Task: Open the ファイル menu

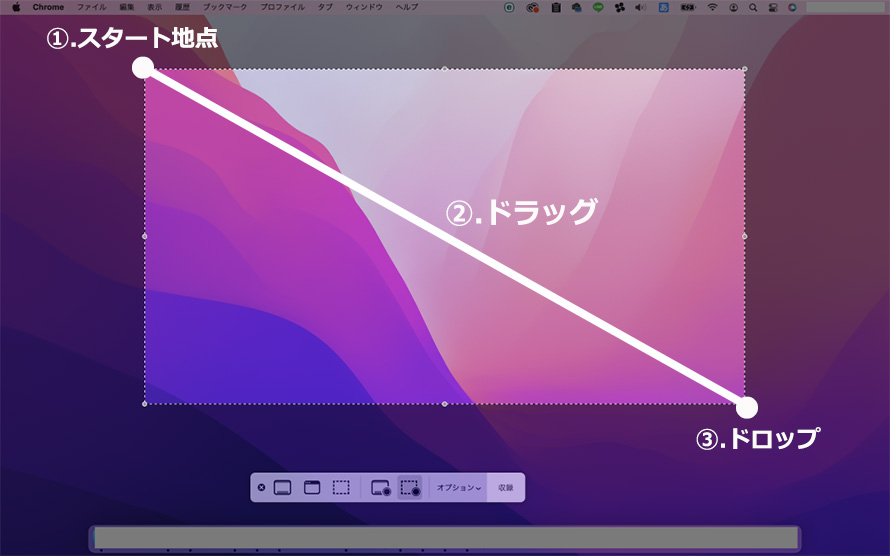Action: pos(92,7)
